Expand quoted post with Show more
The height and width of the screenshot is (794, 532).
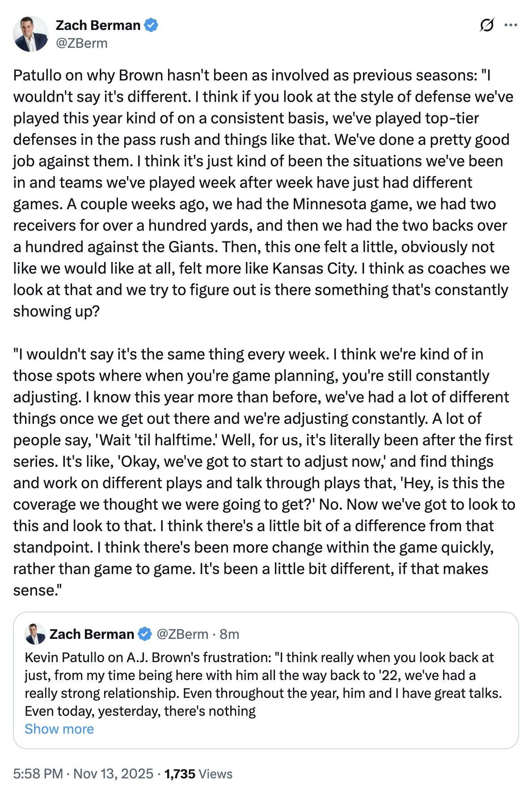click(59, 729)
